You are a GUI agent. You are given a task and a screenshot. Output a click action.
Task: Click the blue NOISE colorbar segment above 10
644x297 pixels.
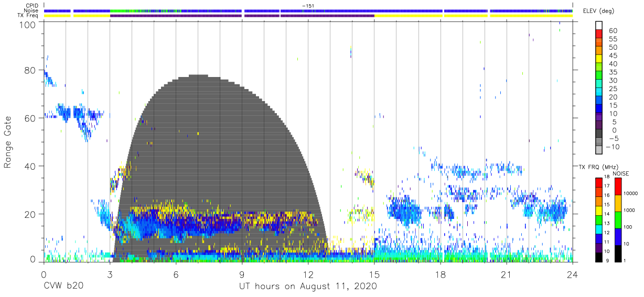pos(618,236)
